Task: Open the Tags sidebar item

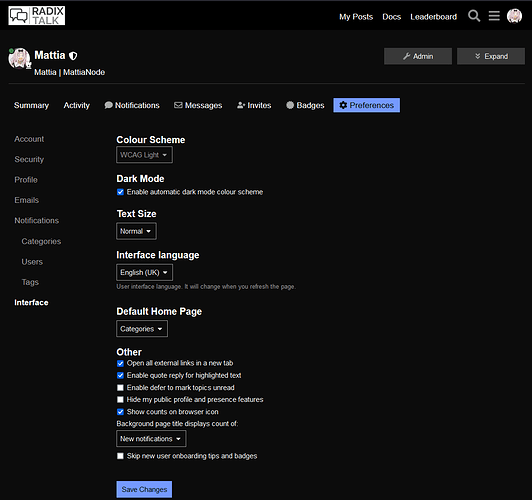Action: tap(30, 282)
